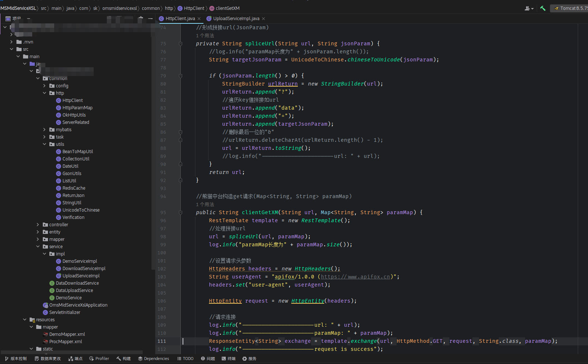Expand the entity package
The width and height of the screenshot is (588, 364).
38,232
